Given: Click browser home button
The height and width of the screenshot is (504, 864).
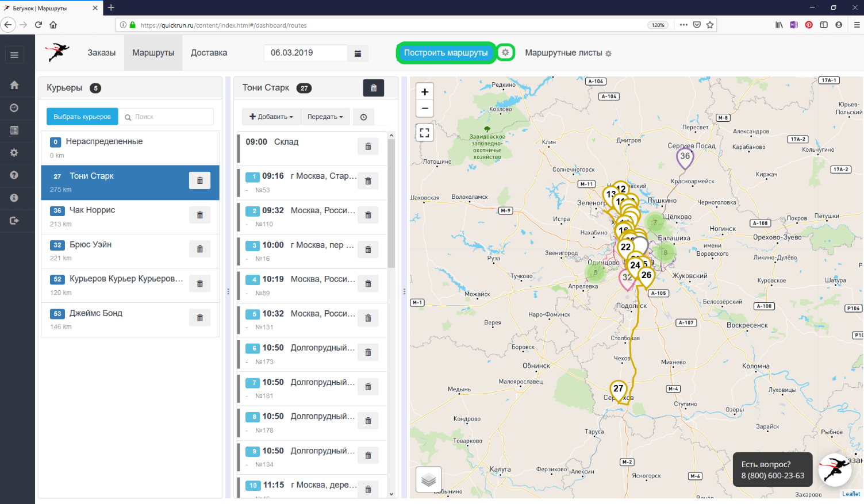Looking at the screenshot, I should tap(53, 25).
